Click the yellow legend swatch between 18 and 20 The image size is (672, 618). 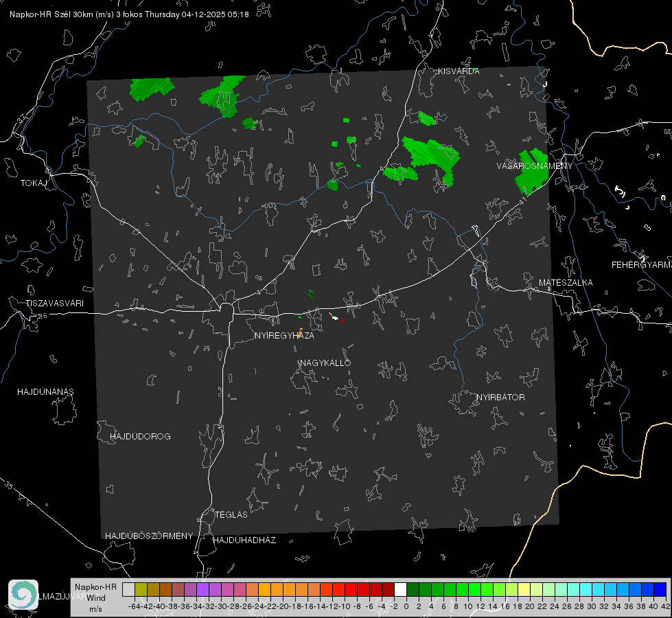[x=524, y=589]
